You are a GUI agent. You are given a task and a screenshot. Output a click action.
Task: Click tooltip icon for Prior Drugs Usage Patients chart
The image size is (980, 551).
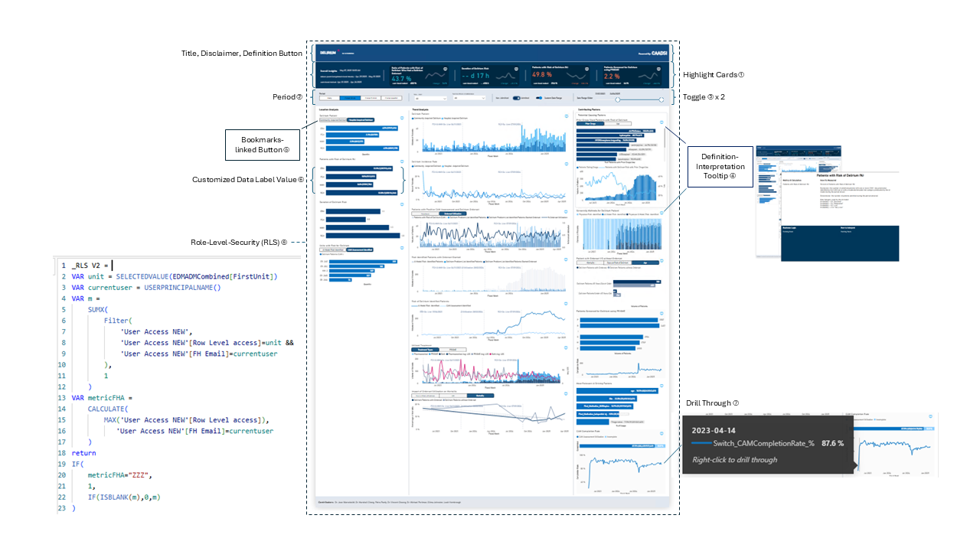point(661,122)
